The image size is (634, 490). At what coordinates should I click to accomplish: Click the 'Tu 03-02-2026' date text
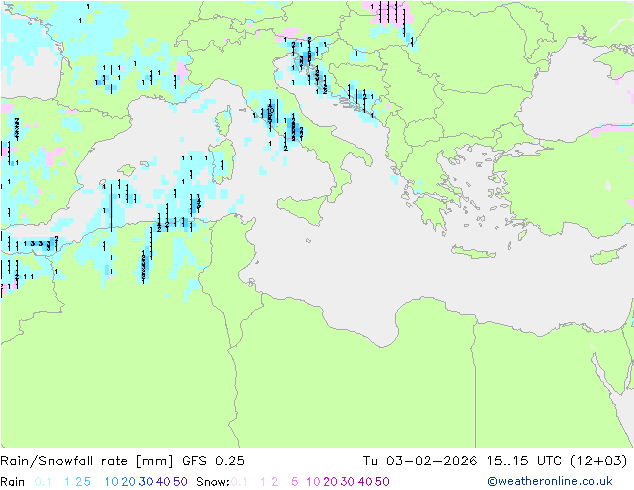click(420, 461)
